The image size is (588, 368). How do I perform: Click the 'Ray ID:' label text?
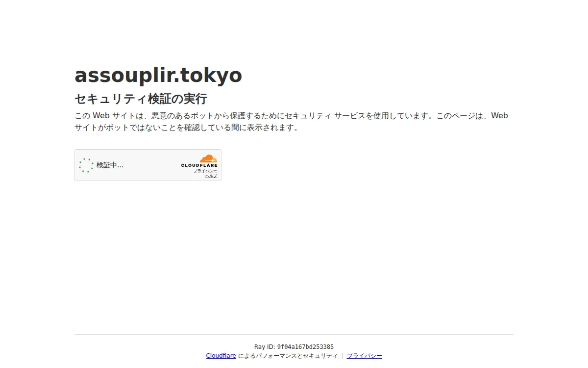[x=265, y=347]
